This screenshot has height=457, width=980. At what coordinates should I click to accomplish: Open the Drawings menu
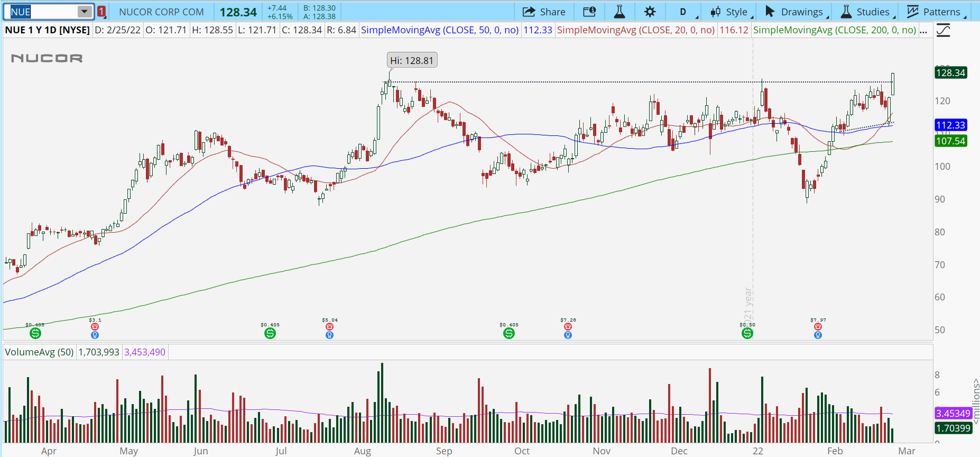pos(794,12)
